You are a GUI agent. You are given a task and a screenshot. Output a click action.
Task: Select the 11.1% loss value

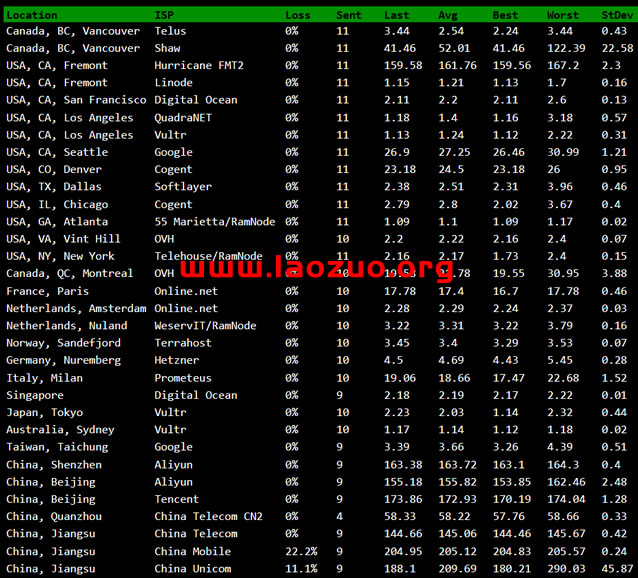pyautogui.click(x=301, y=569)
